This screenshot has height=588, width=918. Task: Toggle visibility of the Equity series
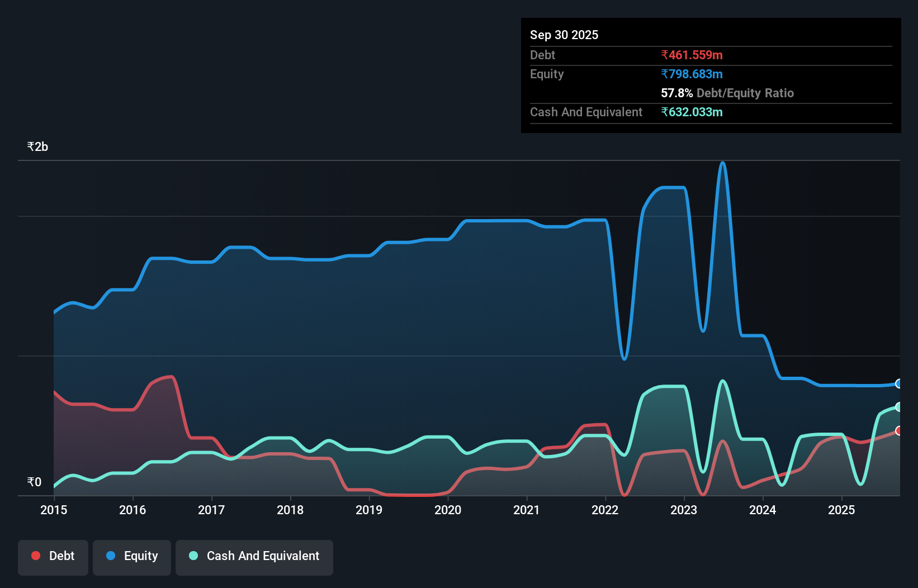(x=131, y=556)
